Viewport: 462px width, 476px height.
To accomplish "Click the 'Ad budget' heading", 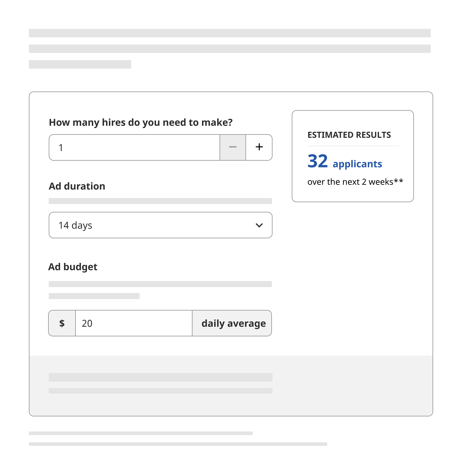I will coord(73,267).
